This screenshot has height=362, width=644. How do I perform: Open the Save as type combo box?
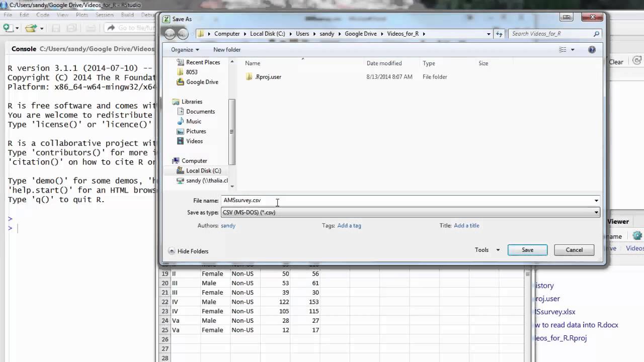tap(411, 212)
